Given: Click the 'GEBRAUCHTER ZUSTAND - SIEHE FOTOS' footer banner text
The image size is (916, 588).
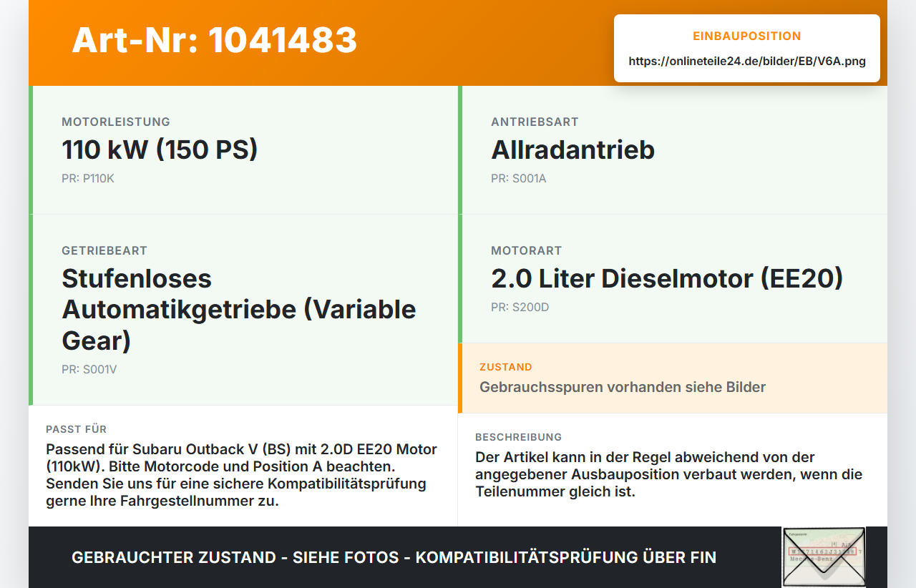Looking at the screenshot, I should click(394, 557).
